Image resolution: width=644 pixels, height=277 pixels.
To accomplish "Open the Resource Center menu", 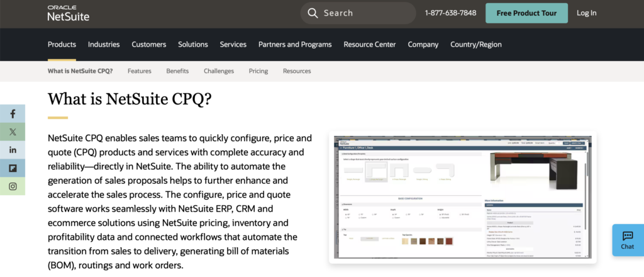I will (x=370, y=45).
